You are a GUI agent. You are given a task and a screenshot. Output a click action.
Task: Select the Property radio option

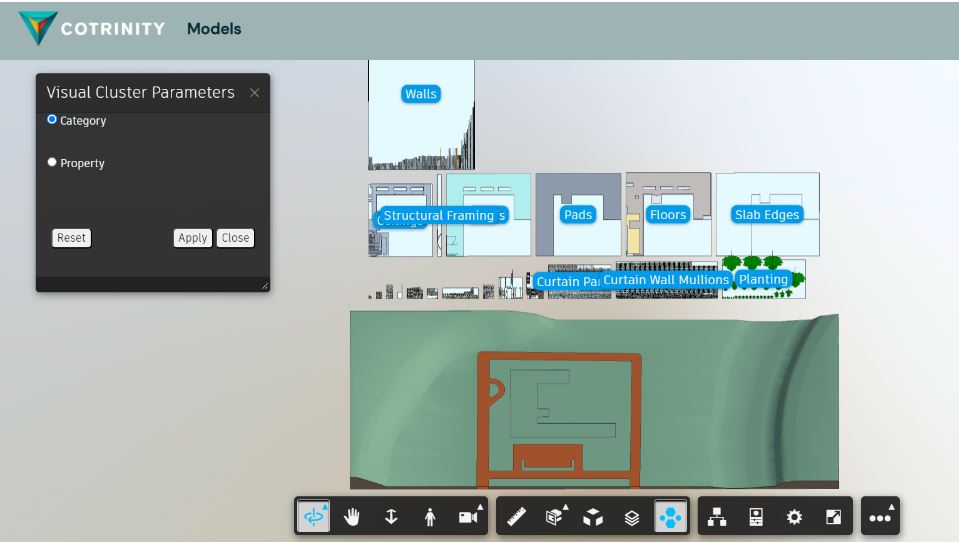(x=53, y=162)
